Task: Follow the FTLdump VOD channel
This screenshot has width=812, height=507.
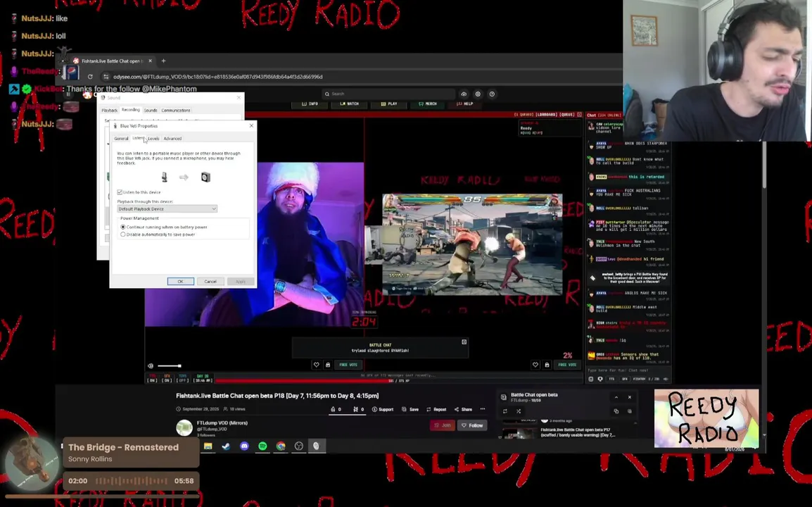Action: click(472, 425)
